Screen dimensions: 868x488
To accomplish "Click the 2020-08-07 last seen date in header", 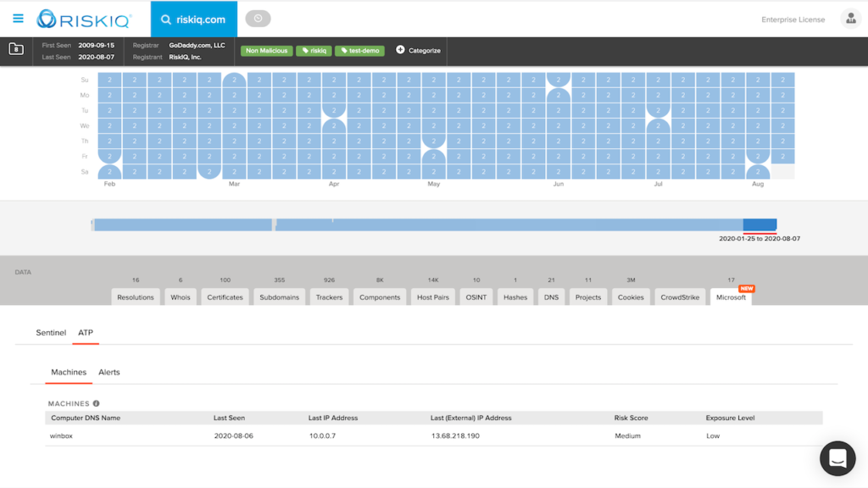I will click(97, 57).
